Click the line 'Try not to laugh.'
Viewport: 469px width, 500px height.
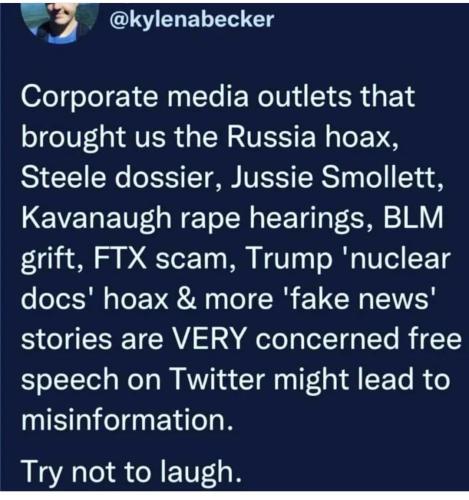[131, 472]
